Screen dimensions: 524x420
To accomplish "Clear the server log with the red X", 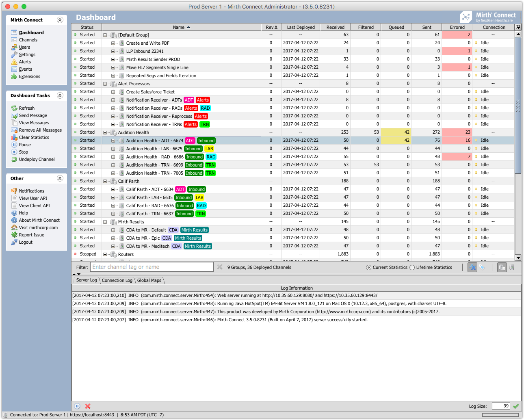I will coord(88,406).
